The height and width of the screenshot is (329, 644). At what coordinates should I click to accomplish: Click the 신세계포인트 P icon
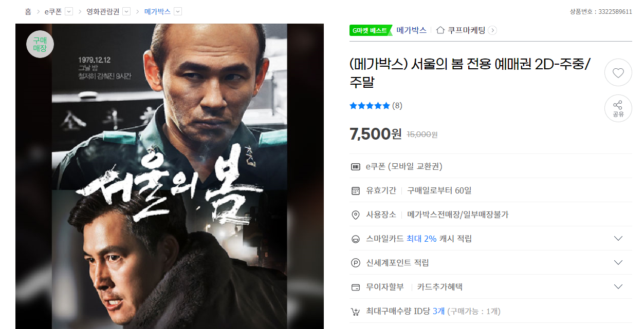[x=355, y=263]
